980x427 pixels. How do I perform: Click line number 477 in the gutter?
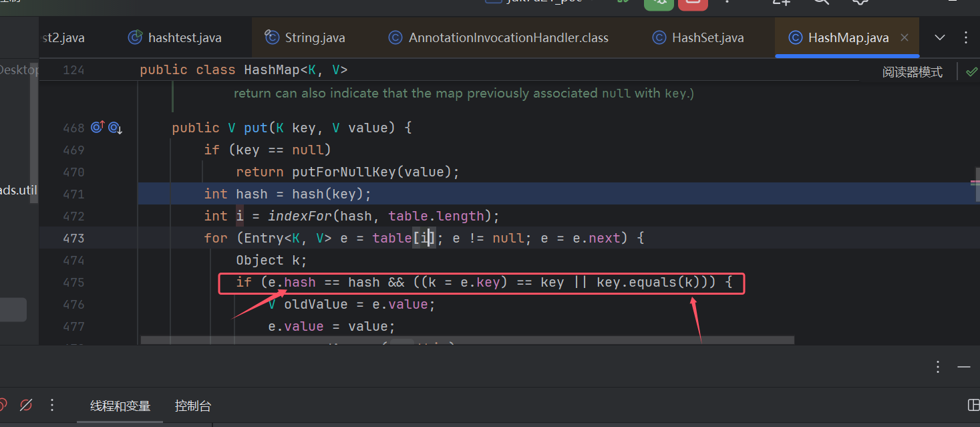point(73,326)
